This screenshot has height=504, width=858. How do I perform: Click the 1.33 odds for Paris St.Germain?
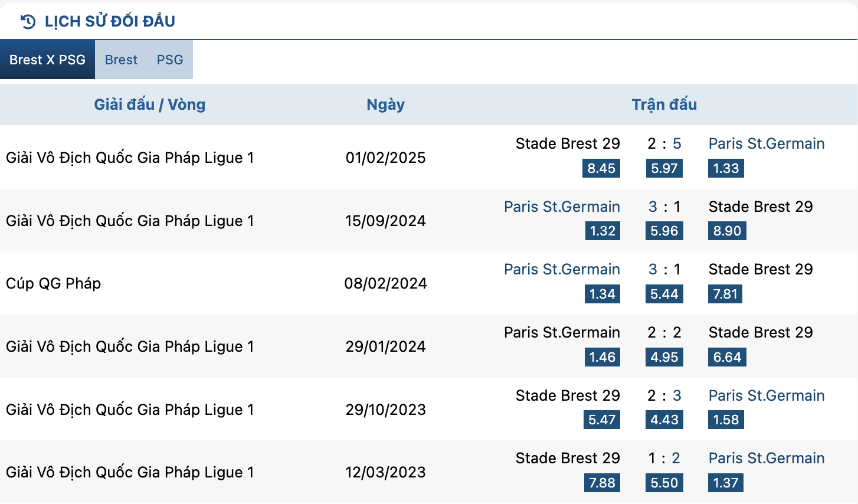(726, 168)
